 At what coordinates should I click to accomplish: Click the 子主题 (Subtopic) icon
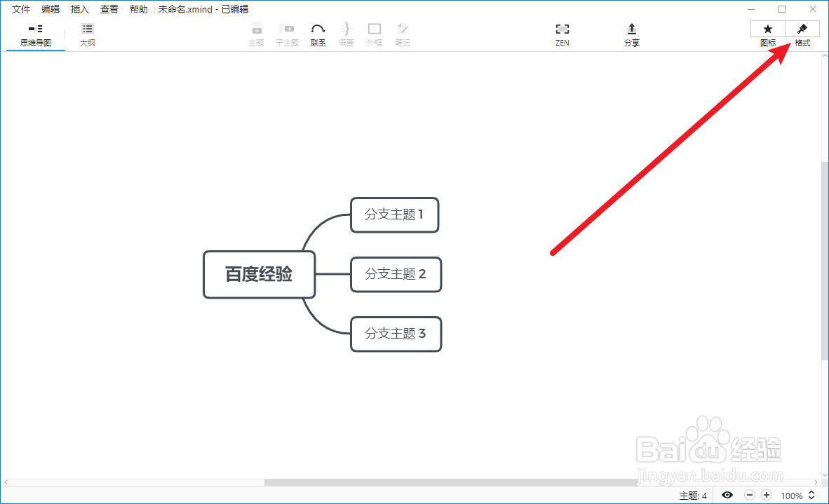click(287, 33)
